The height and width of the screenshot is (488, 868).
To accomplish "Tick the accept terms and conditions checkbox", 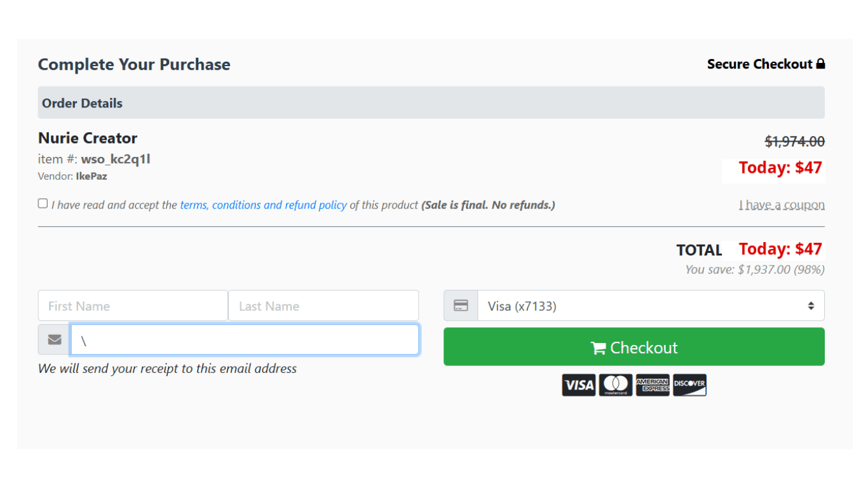I will click(43, 203).
